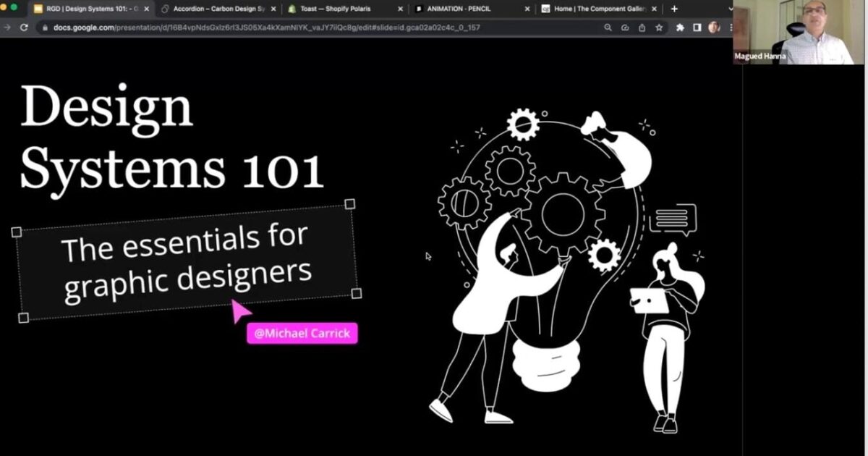Switch to Home | The Component Gallery tab
The height and width of the screenshot is (456, 868).
click(599, 9)
